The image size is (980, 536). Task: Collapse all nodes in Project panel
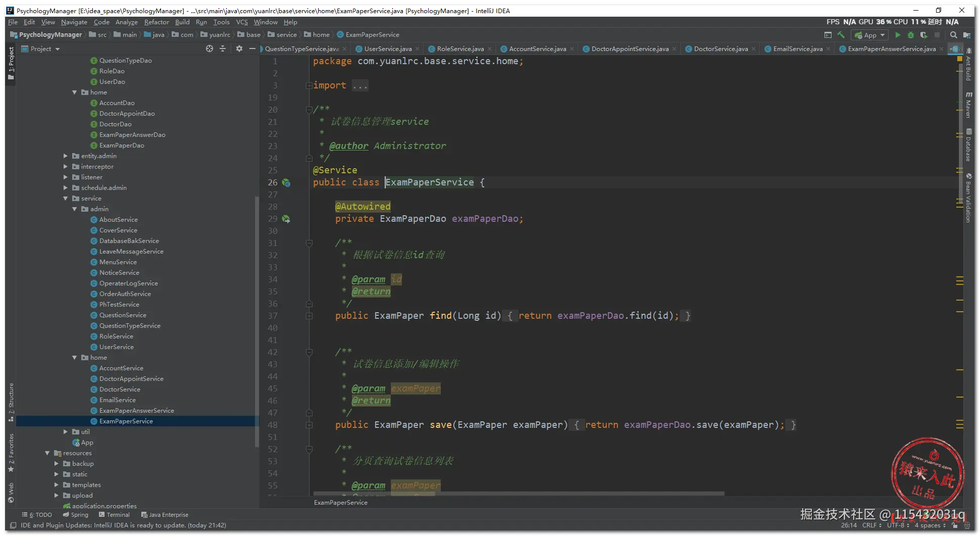click(223, 48)
